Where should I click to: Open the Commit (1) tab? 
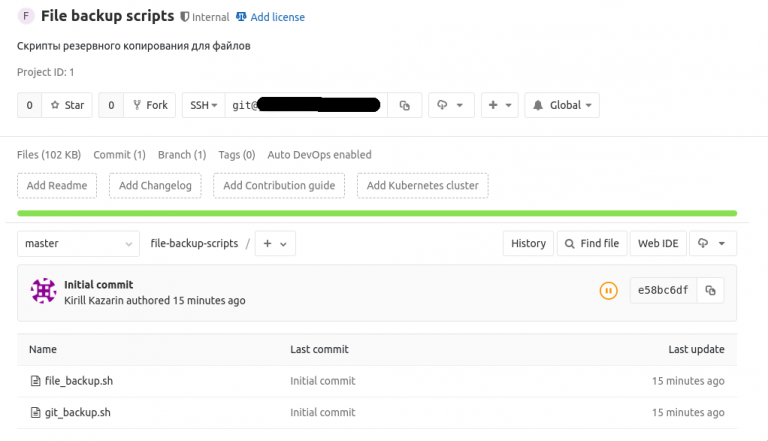[119, 155]
